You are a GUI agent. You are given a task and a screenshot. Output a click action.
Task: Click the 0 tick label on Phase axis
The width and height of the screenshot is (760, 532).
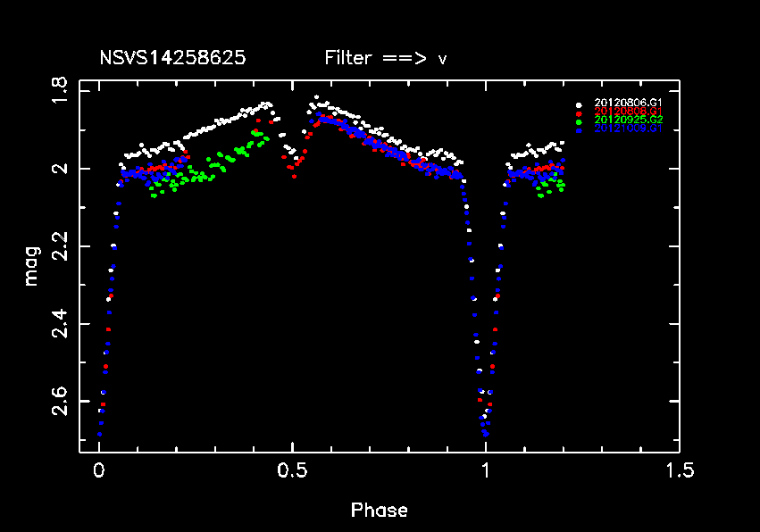coord(99,470)
